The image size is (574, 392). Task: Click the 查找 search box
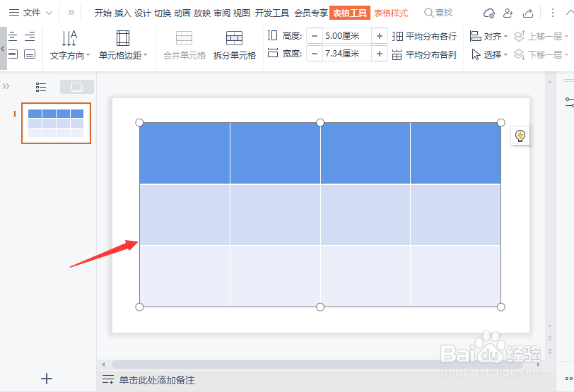click(438, 13)
